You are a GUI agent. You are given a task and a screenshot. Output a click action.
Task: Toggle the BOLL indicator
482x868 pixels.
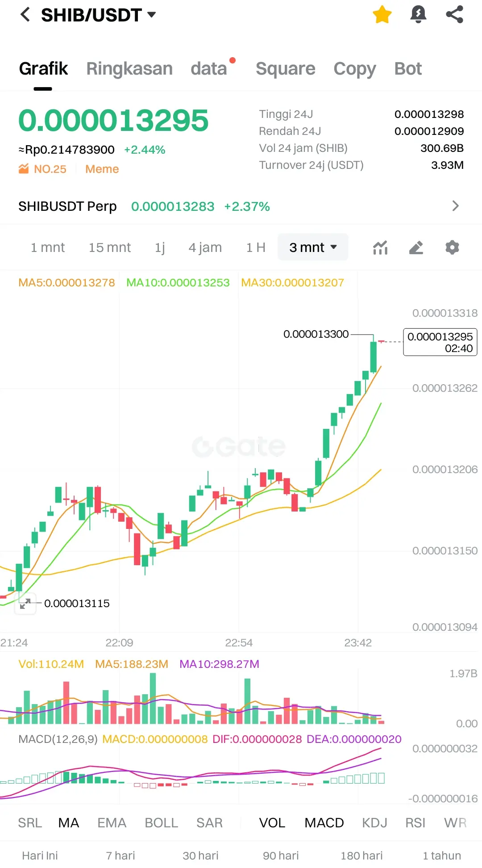(162, 823)
